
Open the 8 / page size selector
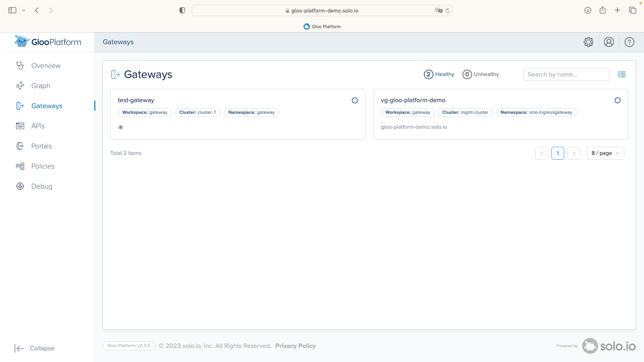coord(605,153)
